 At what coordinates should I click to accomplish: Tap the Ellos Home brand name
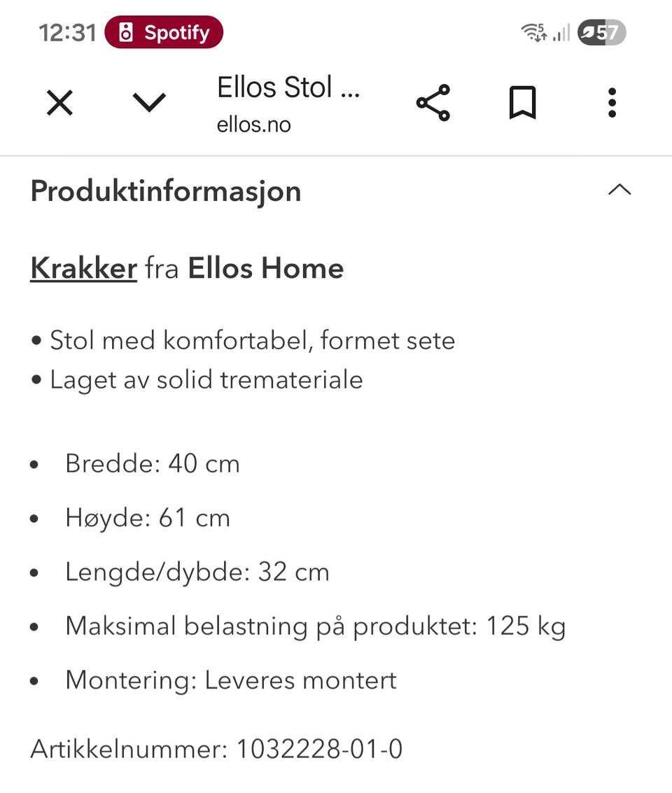[x=266, y=267]
